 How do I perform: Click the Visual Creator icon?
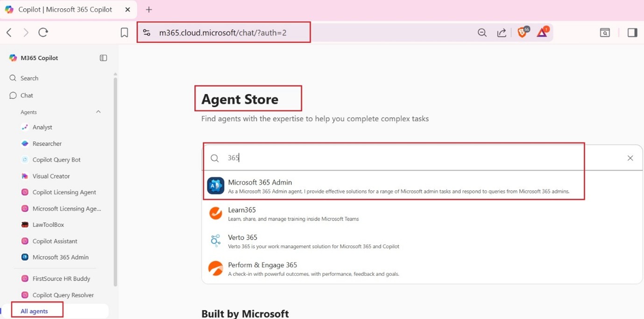point(25,176)
